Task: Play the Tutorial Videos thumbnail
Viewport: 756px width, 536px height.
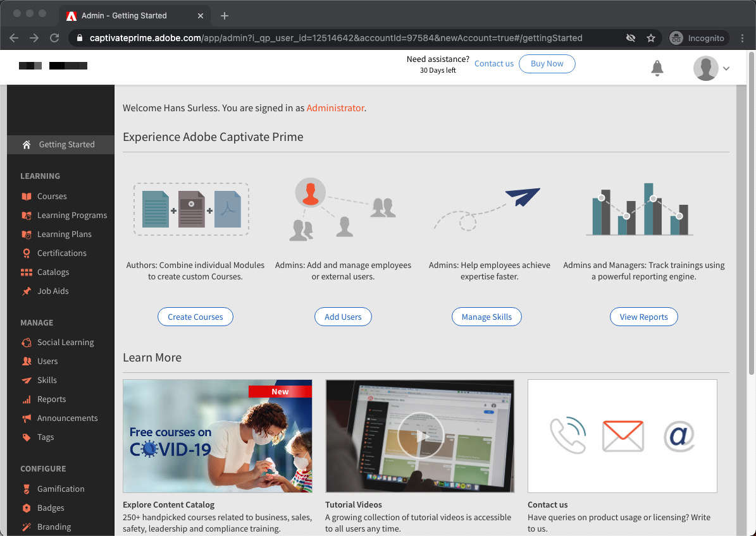Action: (420, 436)
